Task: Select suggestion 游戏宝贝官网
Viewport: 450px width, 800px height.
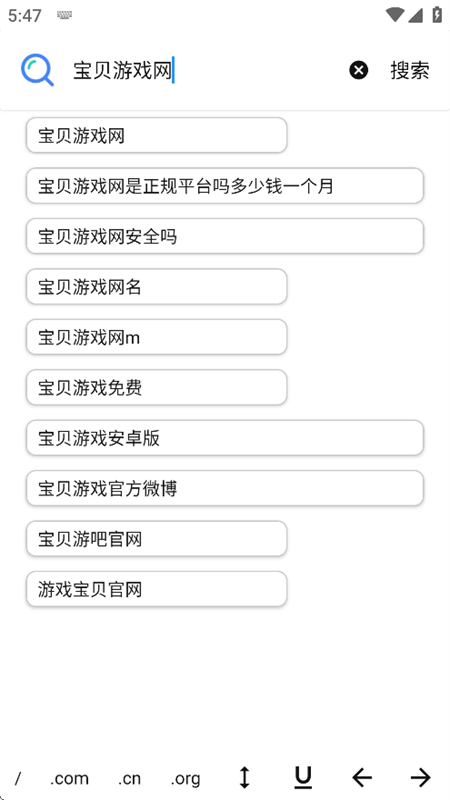Action: pos(157,589)
